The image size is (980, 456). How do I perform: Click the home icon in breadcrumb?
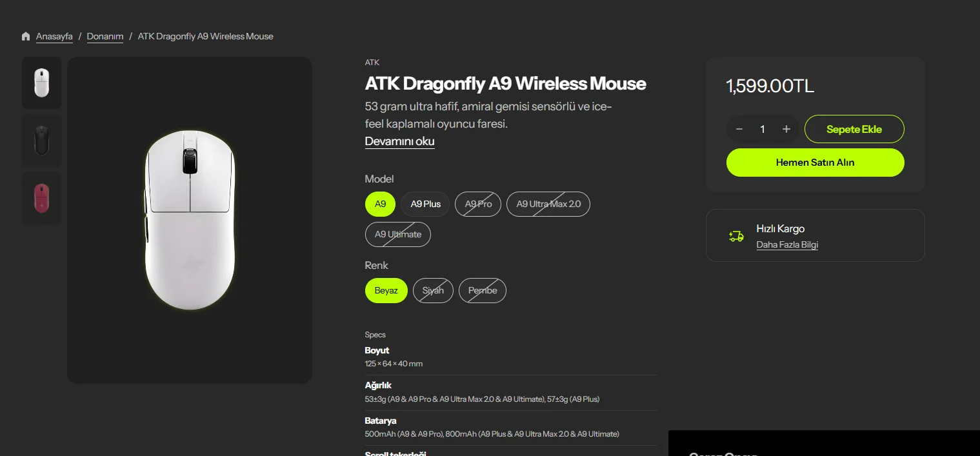point(26,36)
